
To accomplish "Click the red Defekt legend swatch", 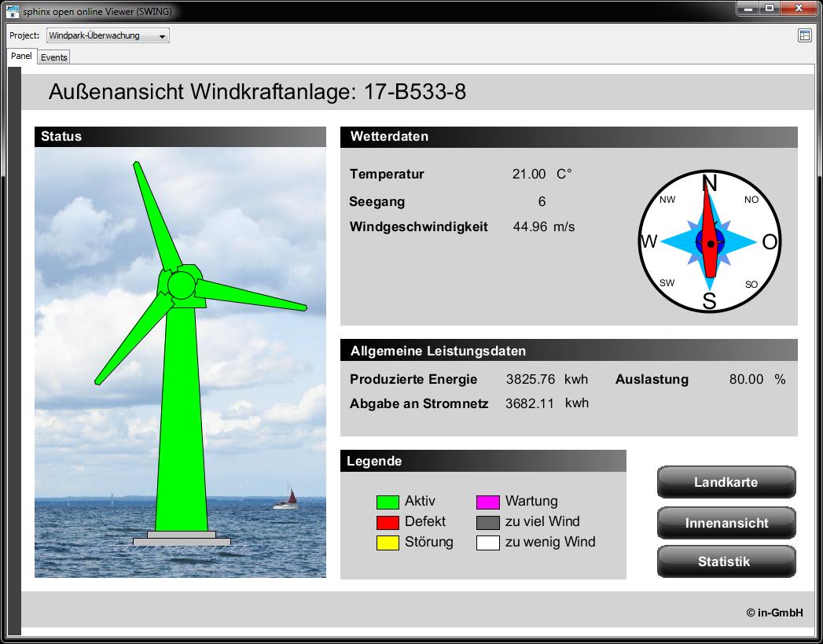I will (x=388, y=522).
